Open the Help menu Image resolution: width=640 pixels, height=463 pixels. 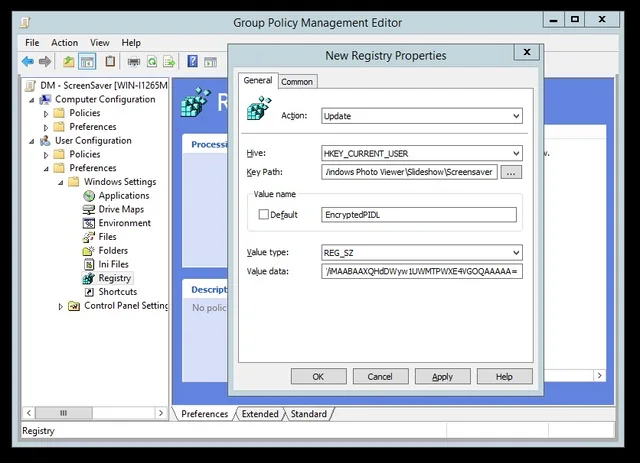coord(131,42)
